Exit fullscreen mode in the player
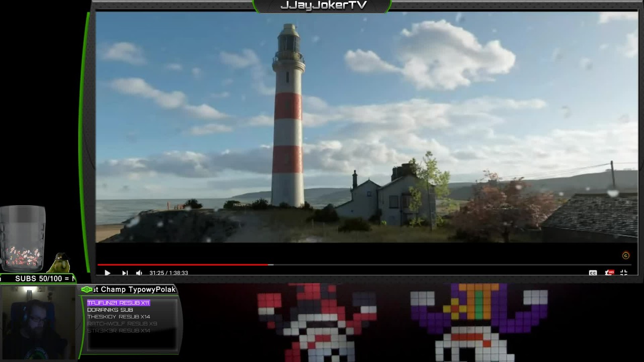644x362 pixels. point(624,273)
